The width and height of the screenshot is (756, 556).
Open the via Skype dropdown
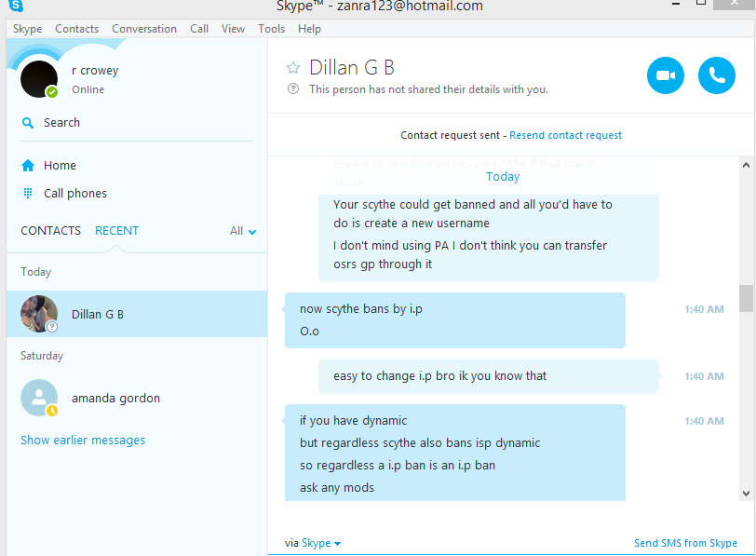pyautogui.click(x=321, y=543)
